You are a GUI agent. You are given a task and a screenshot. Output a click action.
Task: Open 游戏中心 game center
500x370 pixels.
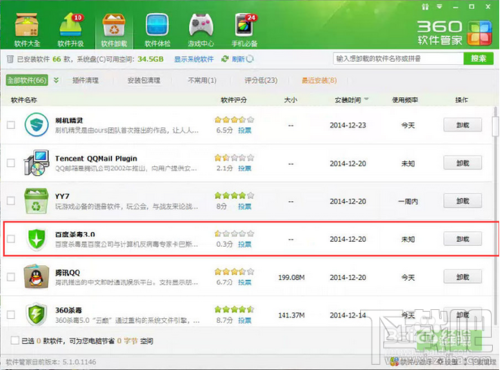[201, 30]
